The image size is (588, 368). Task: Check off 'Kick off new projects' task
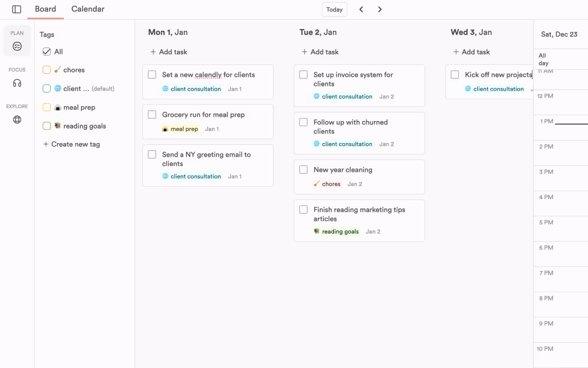[x=455, y=75]
